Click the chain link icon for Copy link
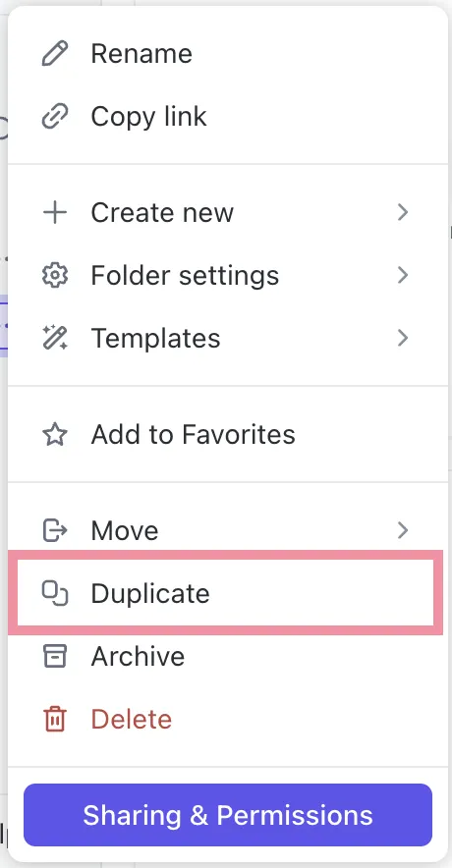The width and height of the screenshot is (452, 868). (55, 117)
